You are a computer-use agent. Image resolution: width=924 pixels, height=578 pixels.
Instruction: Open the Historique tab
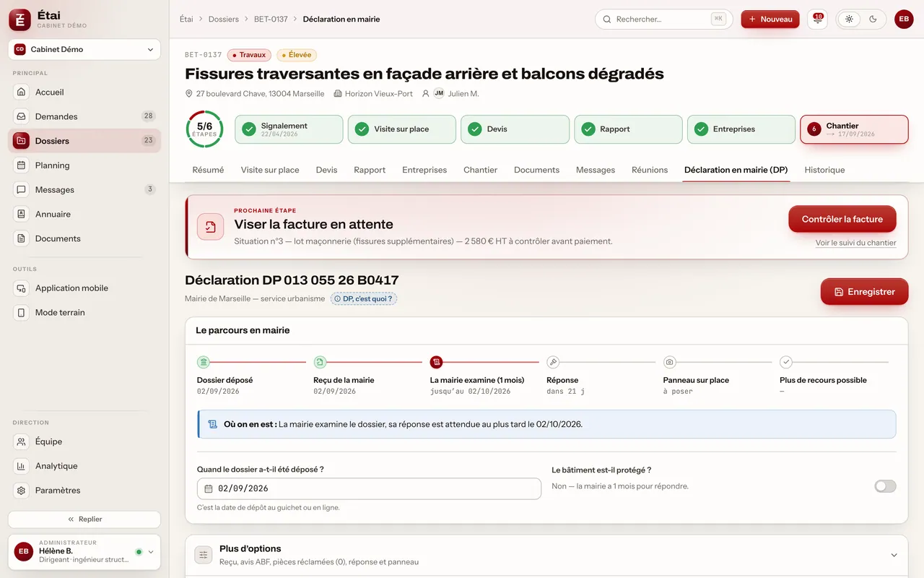[824, 170]
